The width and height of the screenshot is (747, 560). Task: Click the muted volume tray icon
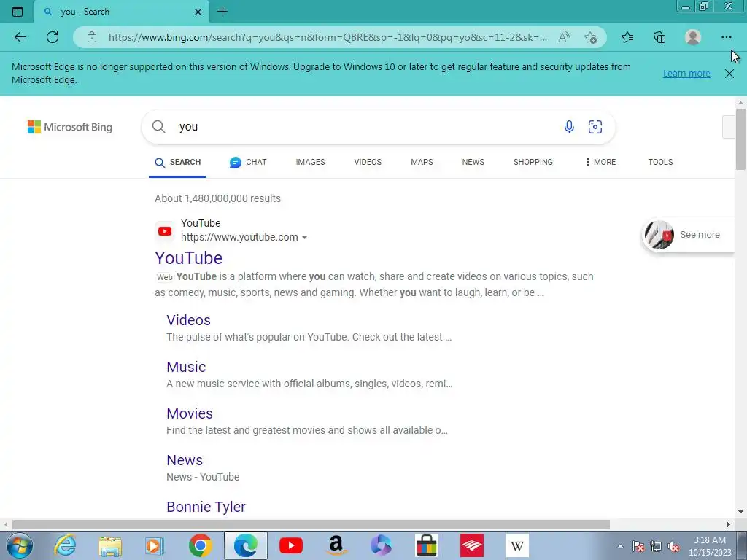(673, 546)
